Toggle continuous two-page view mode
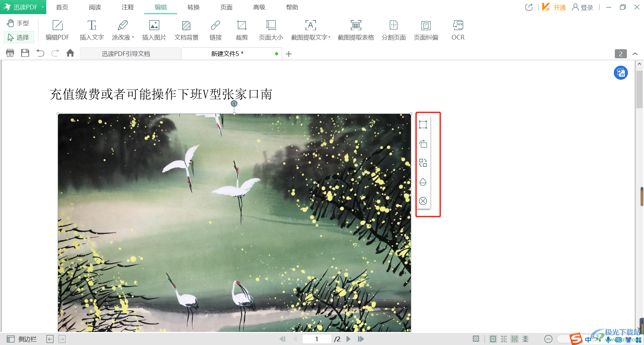Image resolution: width=644 pixels, height=345 pixels. click(x=526, y=339)
